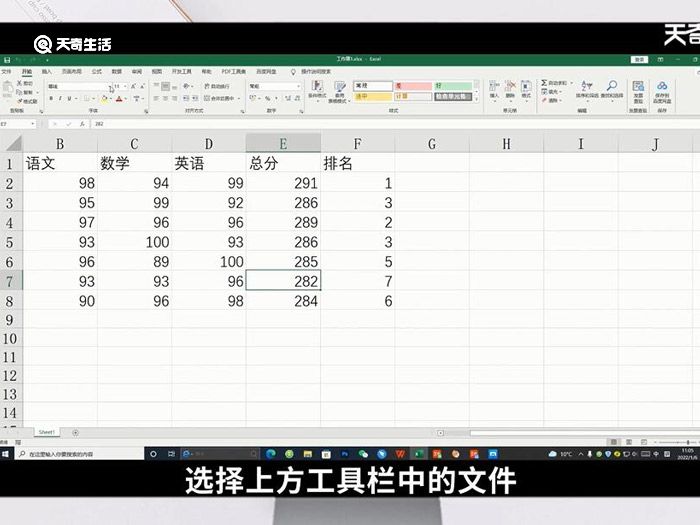700x525 pixels.
Task: Expand the Name Box dropdown arrow
Action: click(33, 124)
